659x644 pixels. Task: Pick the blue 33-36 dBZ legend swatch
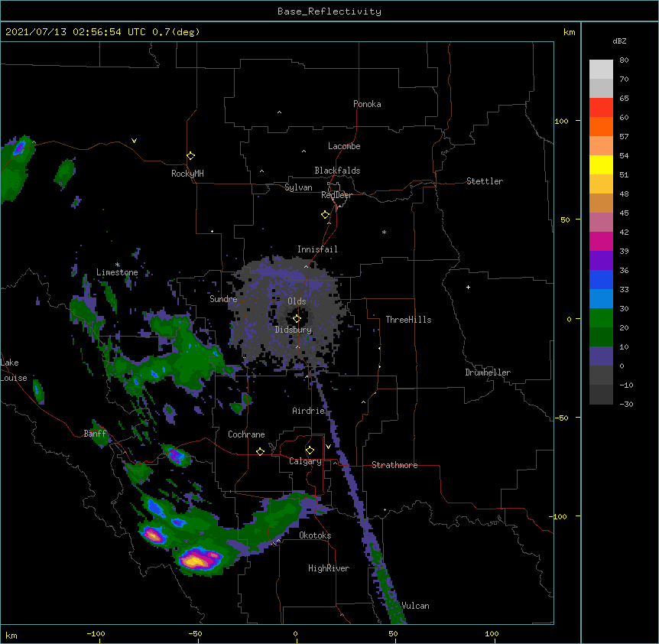pyautogui.click(x=601, y=279)
